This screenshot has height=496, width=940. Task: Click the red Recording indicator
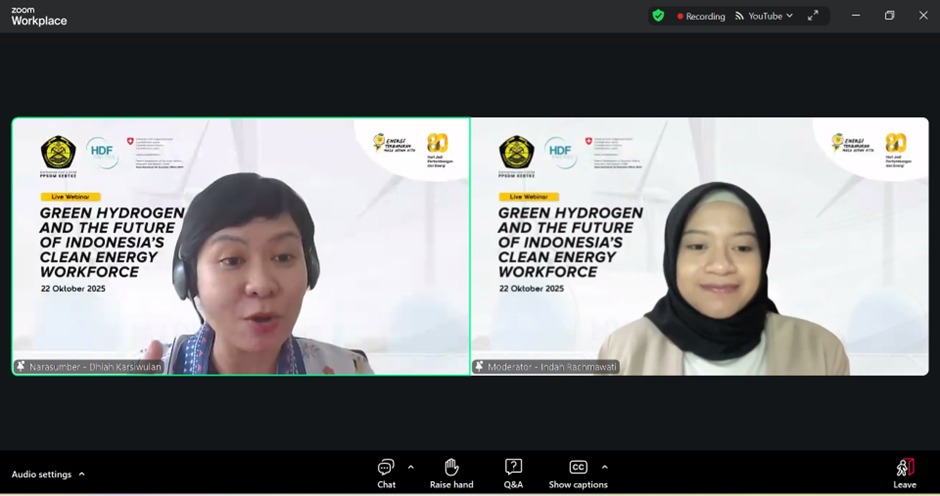[681, 16]
